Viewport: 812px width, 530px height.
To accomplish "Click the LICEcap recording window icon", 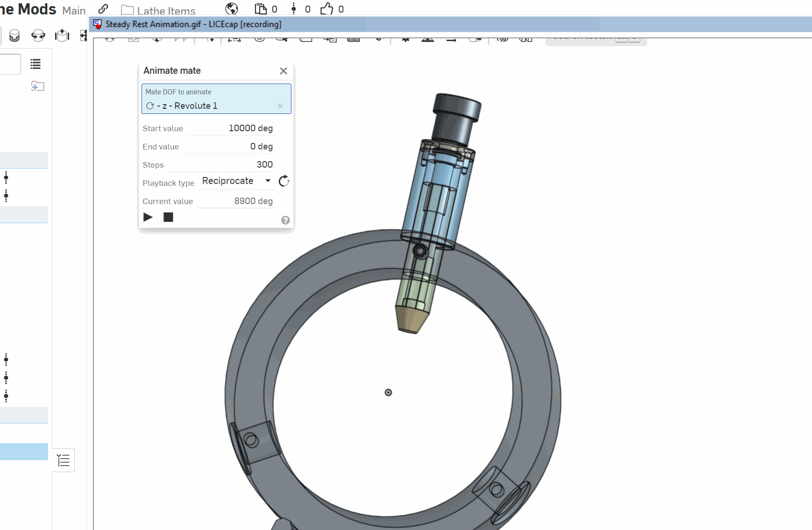I will pos(98,24).
